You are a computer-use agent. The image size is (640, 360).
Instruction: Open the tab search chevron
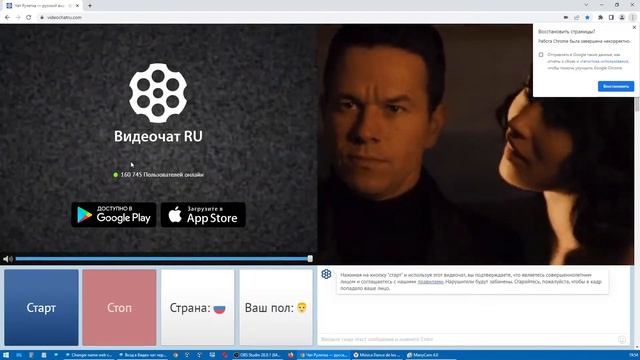(586, 5)
